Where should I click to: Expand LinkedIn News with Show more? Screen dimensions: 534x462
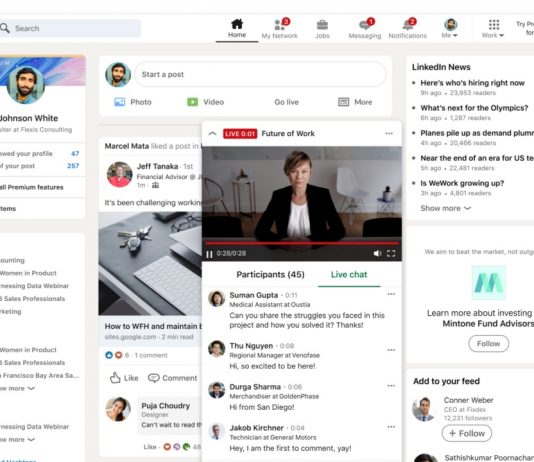445,208
